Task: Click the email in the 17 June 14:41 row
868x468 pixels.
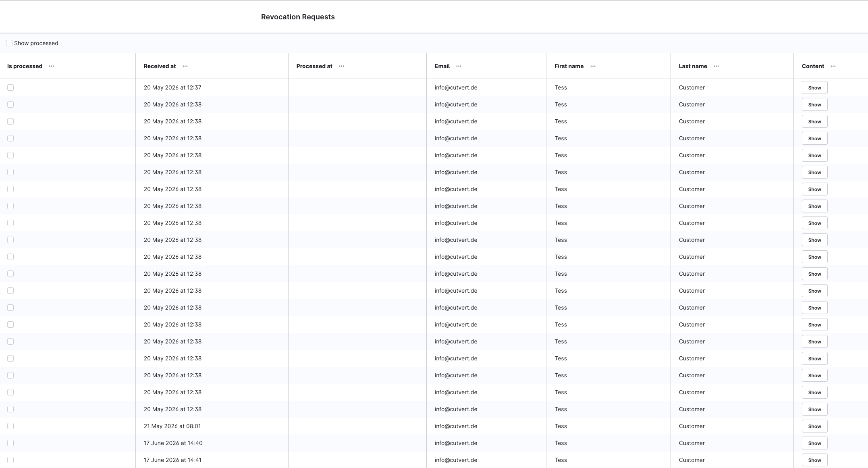Action: click(456, 460)
